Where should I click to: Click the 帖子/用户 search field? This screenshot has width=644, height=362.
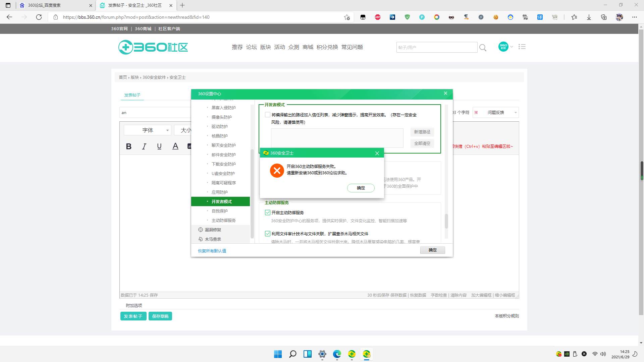point(437,47)
